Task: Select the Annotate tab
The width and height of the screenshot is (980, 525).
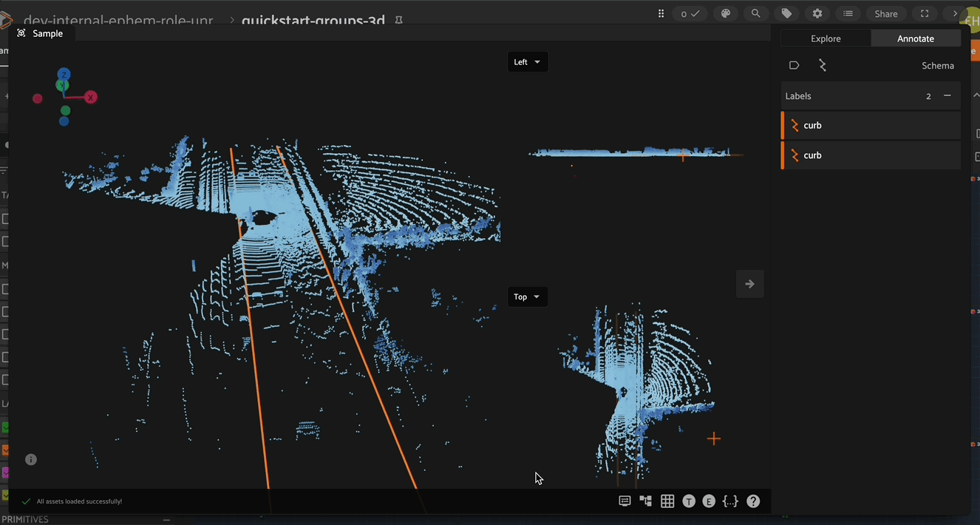Action: (915, 38)
